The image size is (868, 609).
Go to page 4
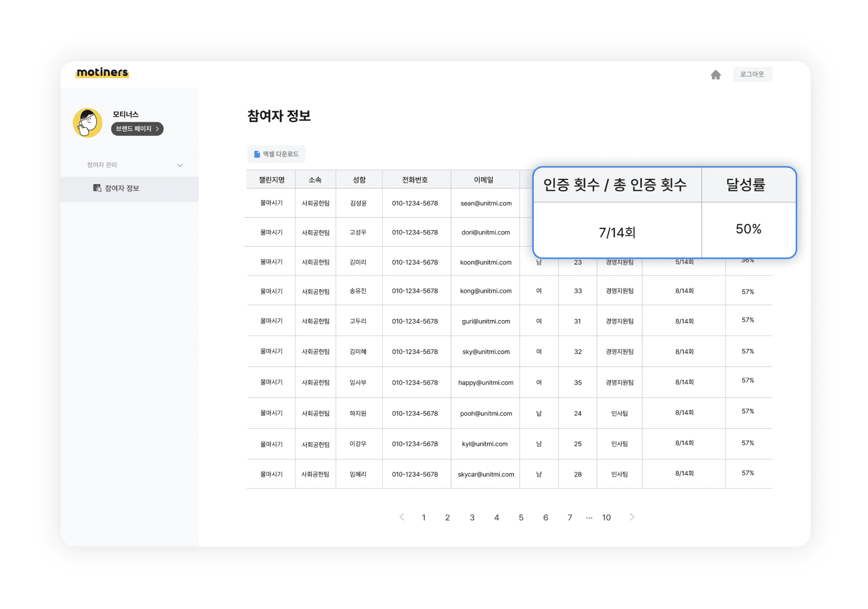[x=497, y=517]
